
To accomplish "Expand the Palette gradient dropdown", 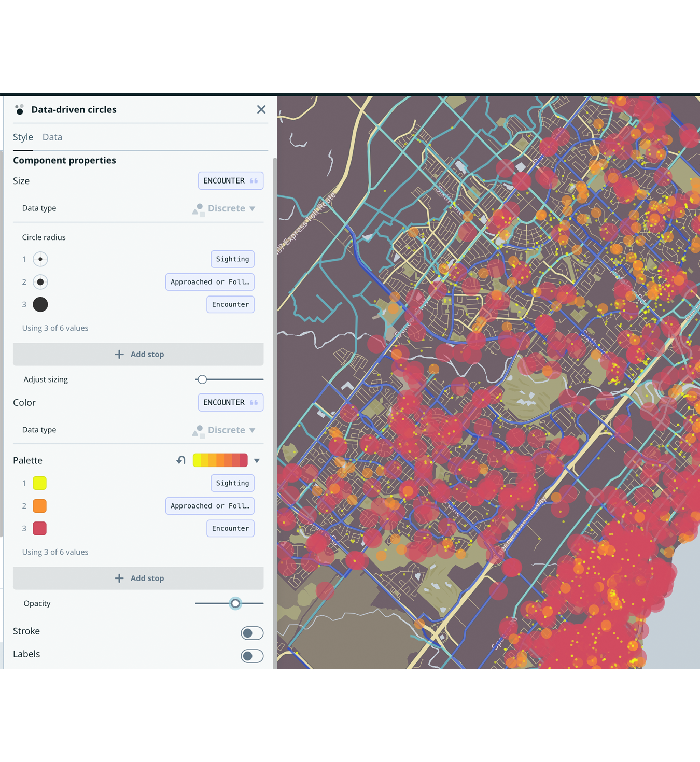I will [257, 460].
